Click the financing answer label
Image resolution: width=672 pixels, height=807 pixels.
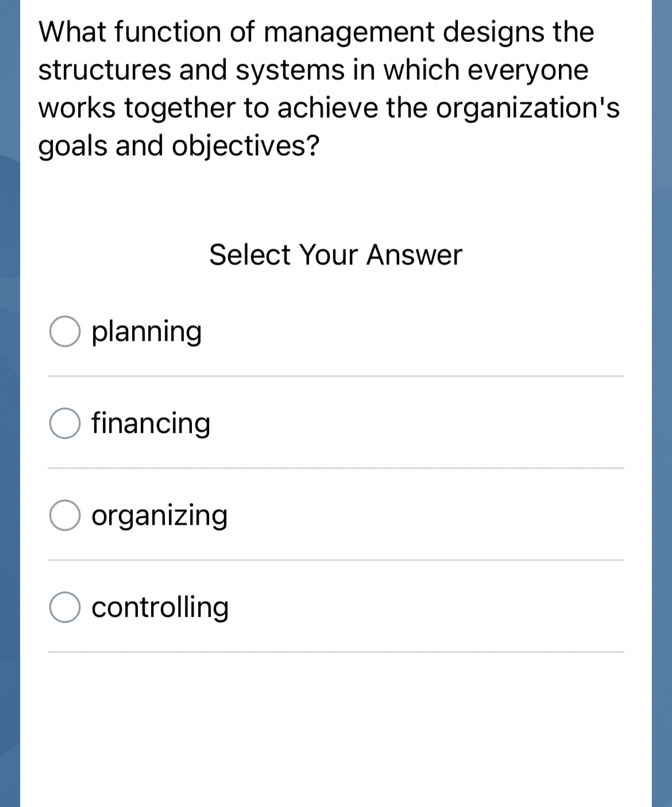(150, 424)
